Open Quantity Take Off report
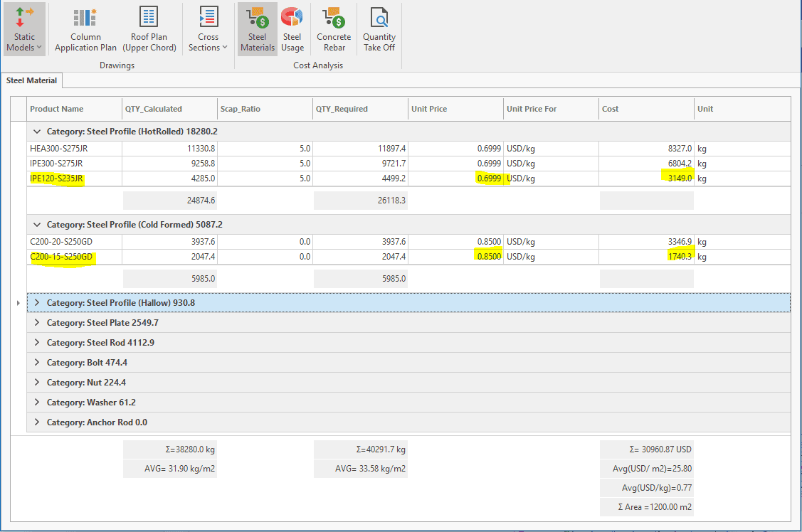Image resolution: width=802 pixels, height=532 pixels. (x=379, y=29)
